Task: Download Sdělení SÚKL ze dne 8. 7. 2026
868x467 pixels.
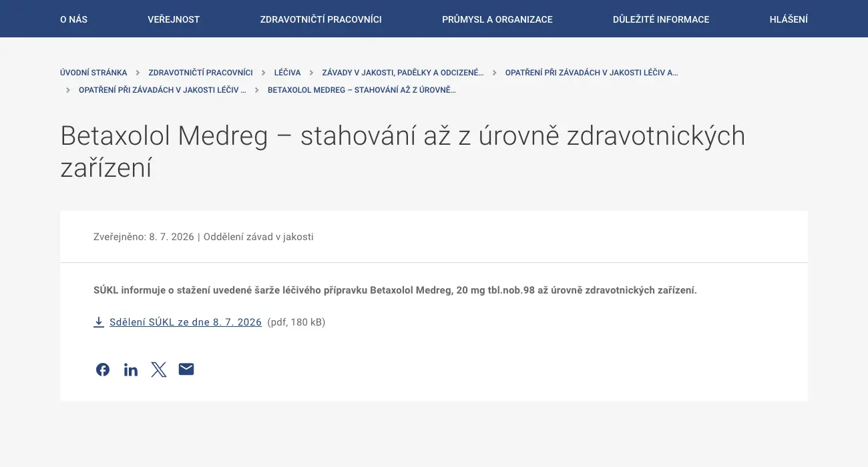Action: click(x=186, y=322)
